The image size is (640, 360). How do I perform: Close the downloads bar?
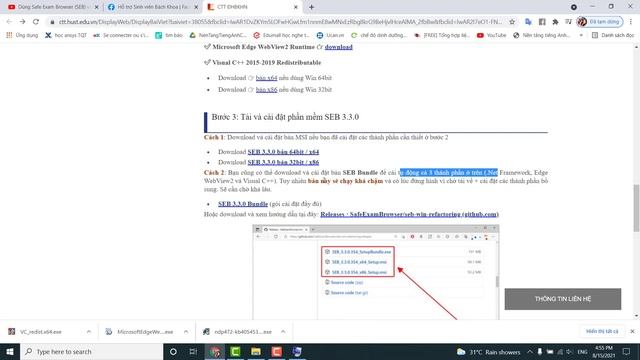(632, 331)
